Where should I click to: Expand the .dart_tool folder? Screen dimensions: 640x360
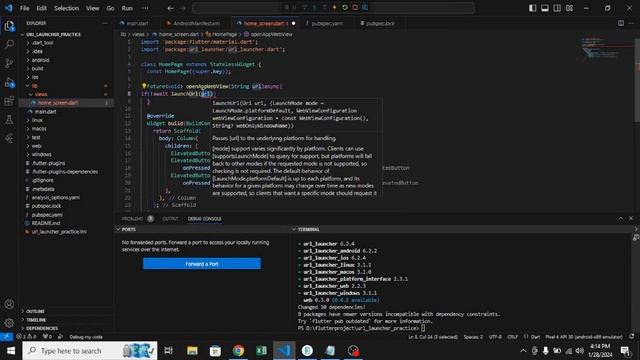click(x=42, y=42)
